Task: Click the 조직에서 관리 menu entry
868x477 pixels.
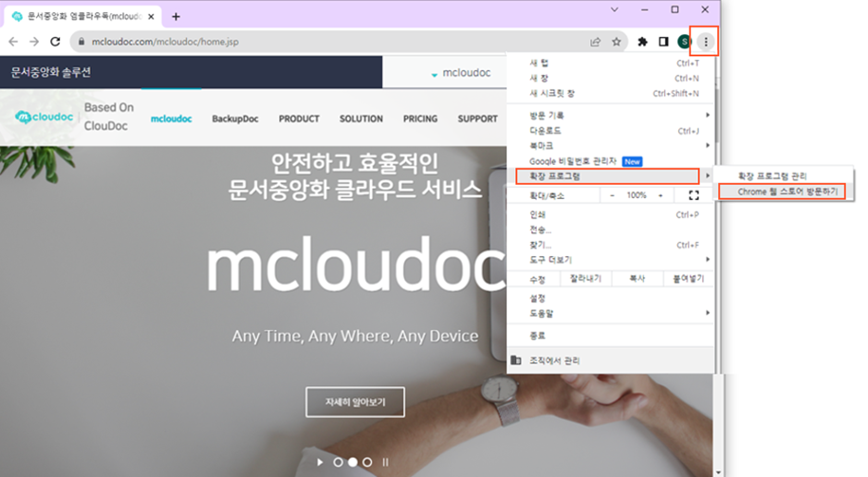Action: [x=611, y=360]
